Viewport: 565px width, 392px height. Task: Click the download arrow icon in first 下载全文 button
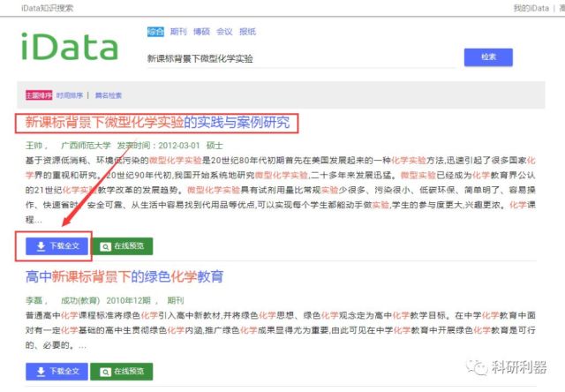click(x=41, y=246)
